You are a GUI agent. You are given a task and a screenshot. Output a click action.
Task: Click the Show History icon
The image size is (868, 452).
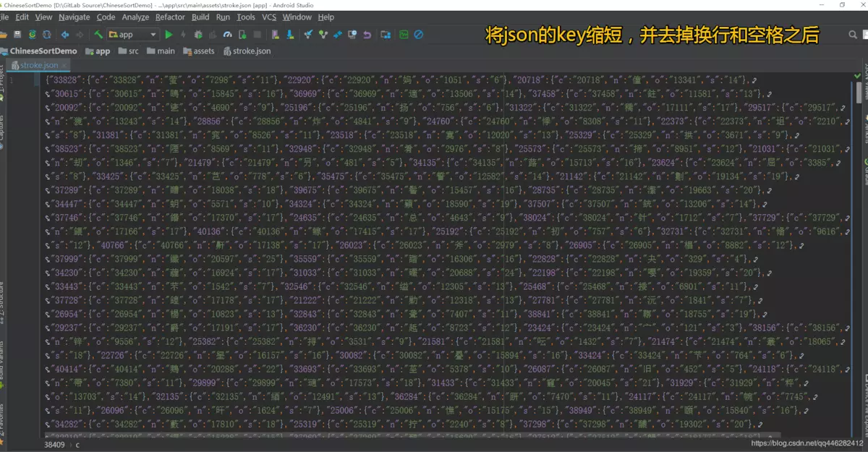click(x=352, y=34)
